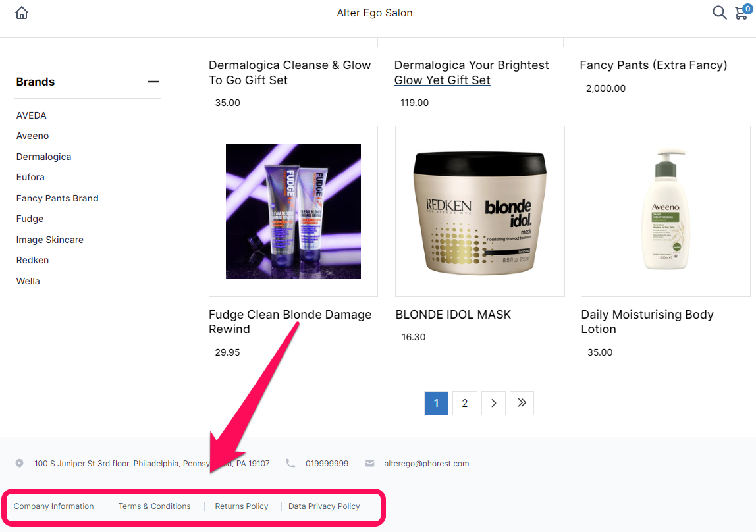
Task: Click the phone number 019999999
Action: (327, 464)
